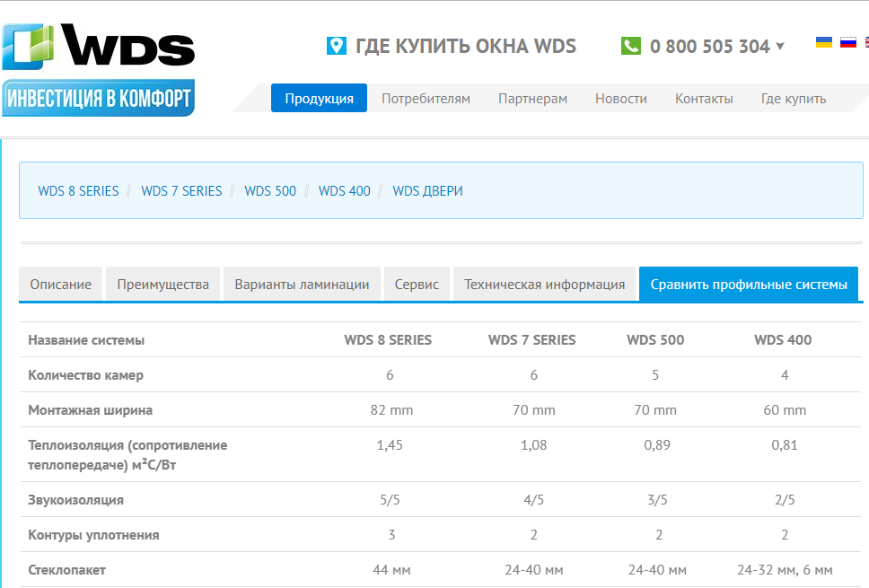Go to WDS 7 SERIES link

click(181, 190)
